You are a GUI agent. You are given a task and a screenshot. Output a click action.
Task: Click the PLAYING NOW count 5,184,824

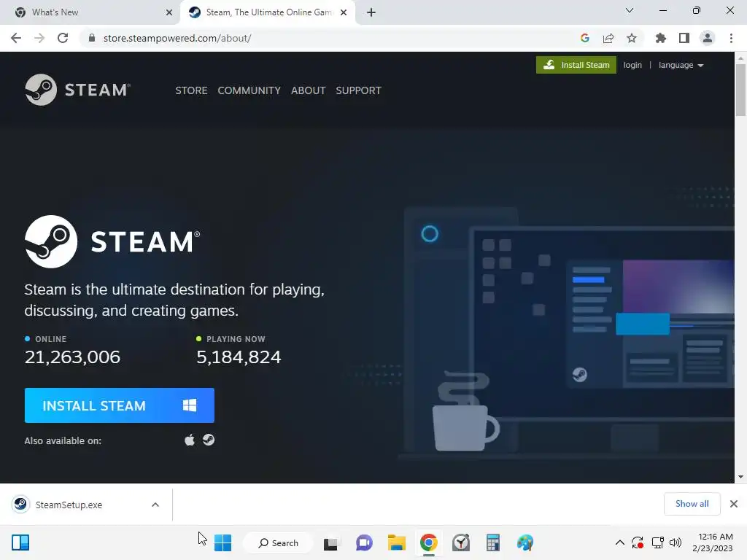pos(239,357)
